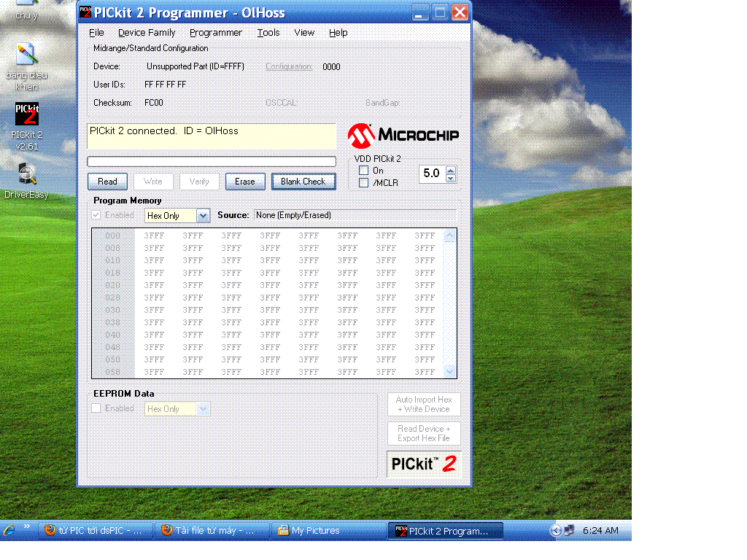This screenshot has height=560, width=747.
Task: Click User IDs value FF FF FF FF
Action: (x=166, y=85)
